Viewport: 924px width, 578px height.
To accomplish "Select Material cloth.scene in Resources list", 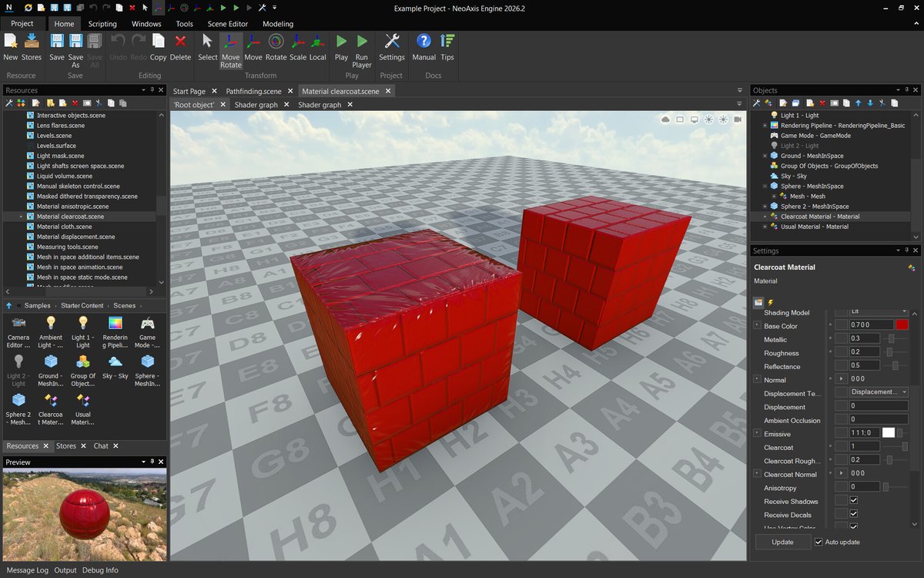I will 64,227.
